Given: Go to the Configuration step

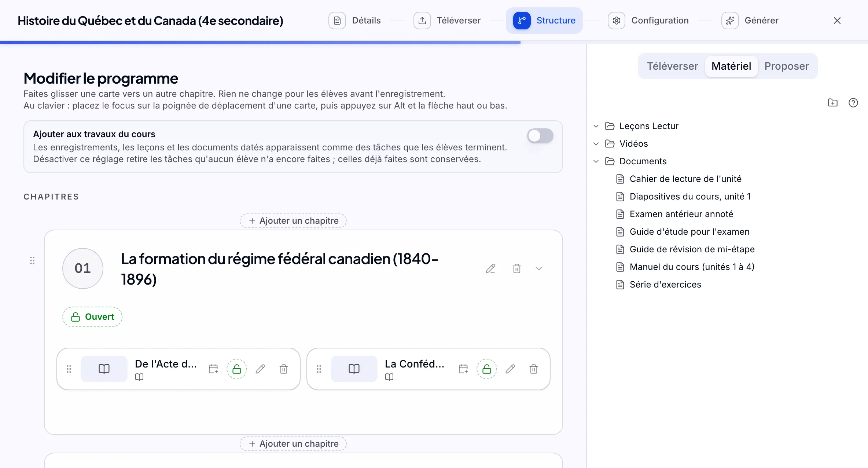Looking at the screenshot, I should [648, 21].
